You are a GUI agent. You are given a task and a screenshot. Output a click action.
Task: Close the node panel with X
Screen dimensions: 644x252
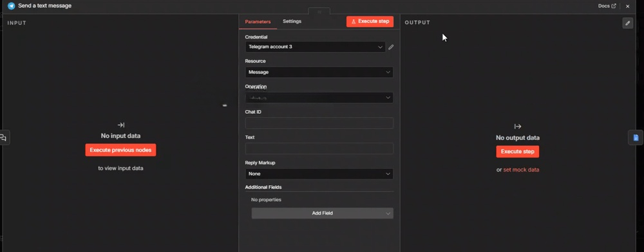point(627,6)
